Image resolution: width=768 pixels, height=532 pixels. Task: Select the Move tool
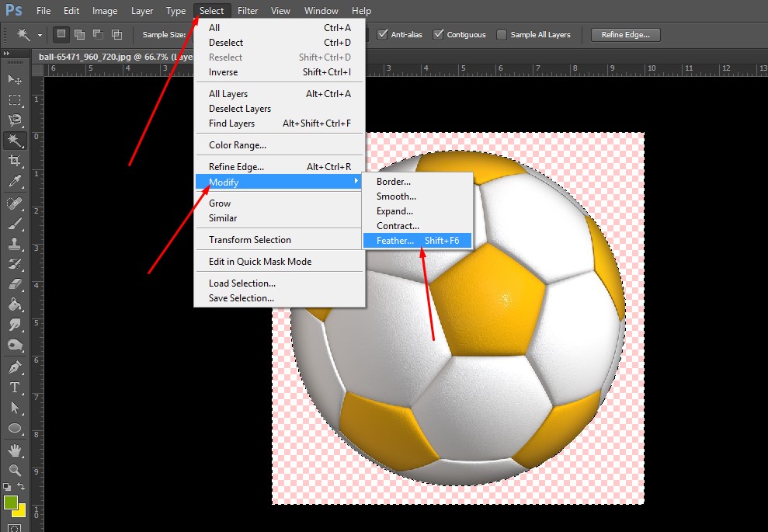point(15,79)
